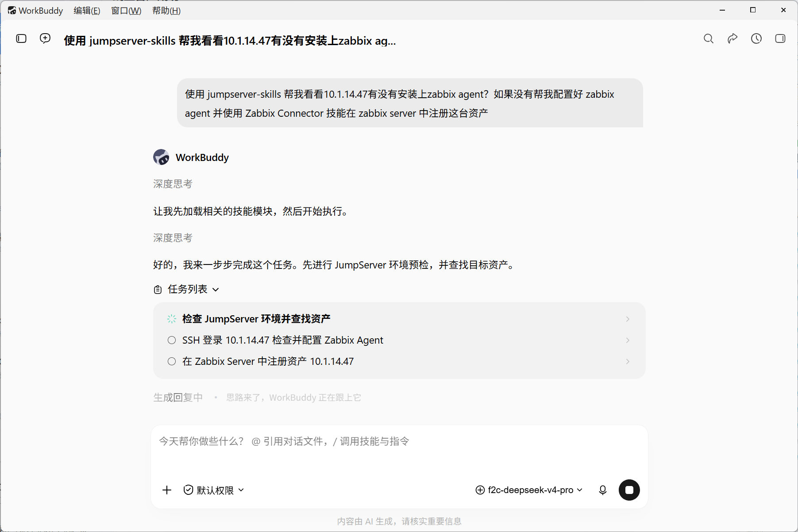Collapse the 任务列表 dropdown

[216, 290]
